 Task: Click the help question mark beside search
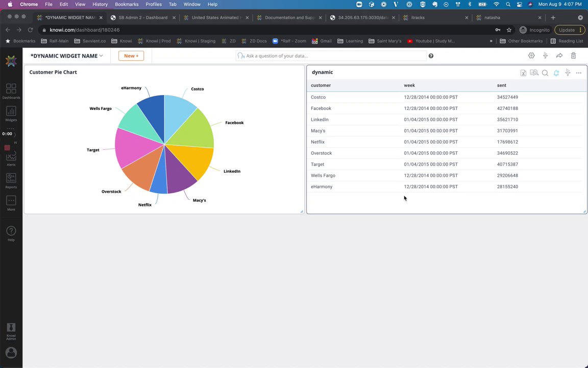431,56
